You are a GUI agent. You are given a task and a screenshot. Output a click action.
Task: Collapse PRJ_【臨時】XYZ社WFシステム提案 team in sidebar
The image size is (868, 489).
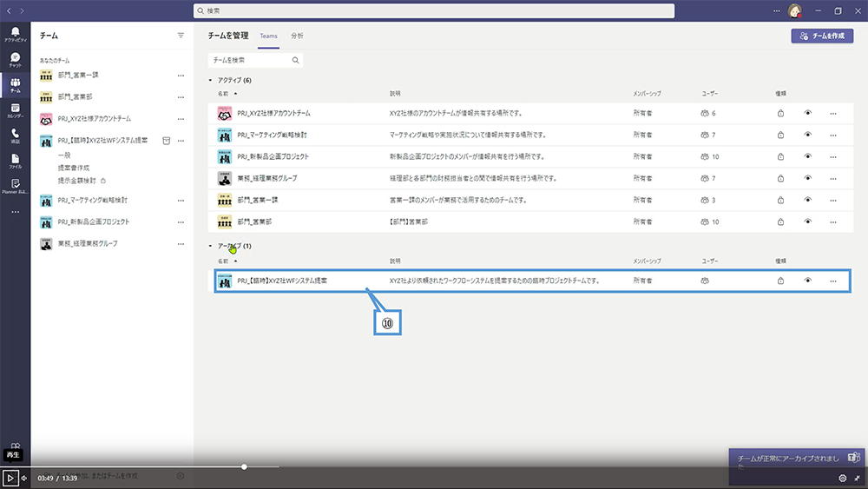102,141
